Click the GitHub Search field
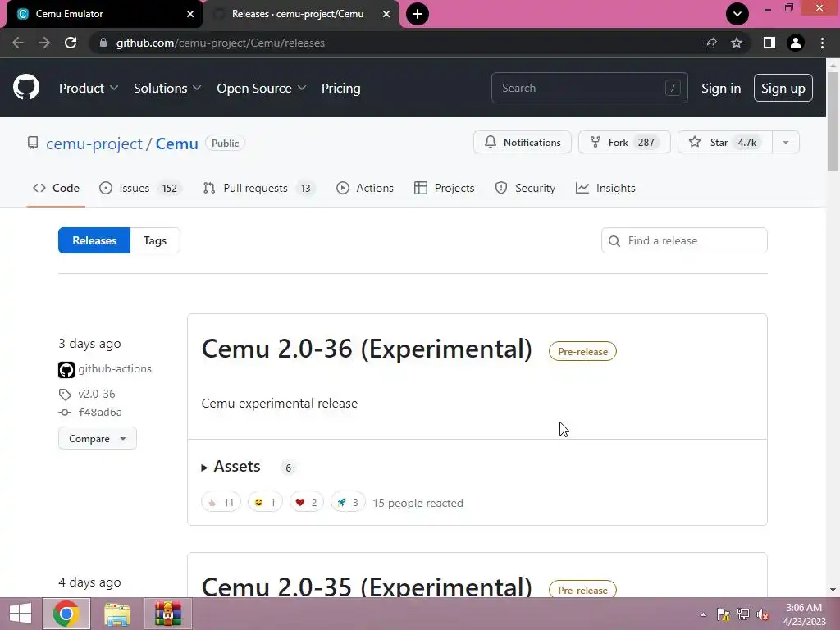The height and width of the screenshot is (630, 840). pyautogui.click(x=589, y=88)
